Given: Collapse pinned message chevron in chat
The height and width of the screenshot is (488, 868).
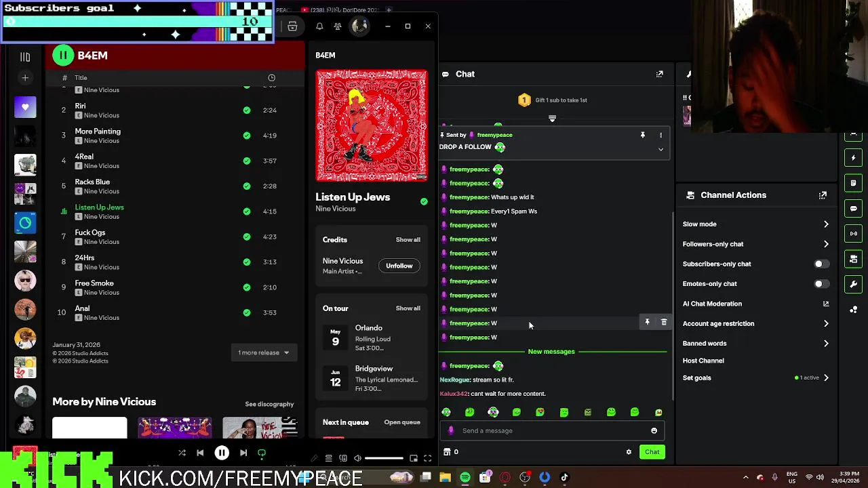Looking at the screenshot, I should tap(661, 149).
